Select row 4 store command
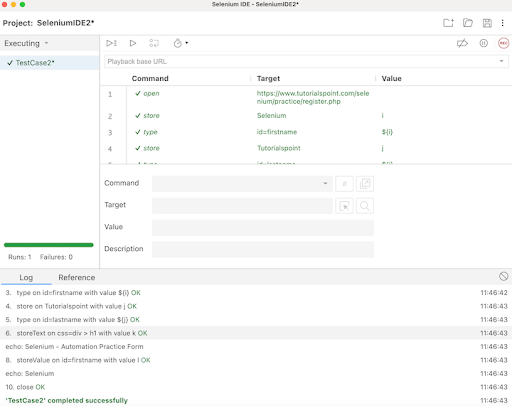This screenshot has width=512, height=406. point(306,148)
